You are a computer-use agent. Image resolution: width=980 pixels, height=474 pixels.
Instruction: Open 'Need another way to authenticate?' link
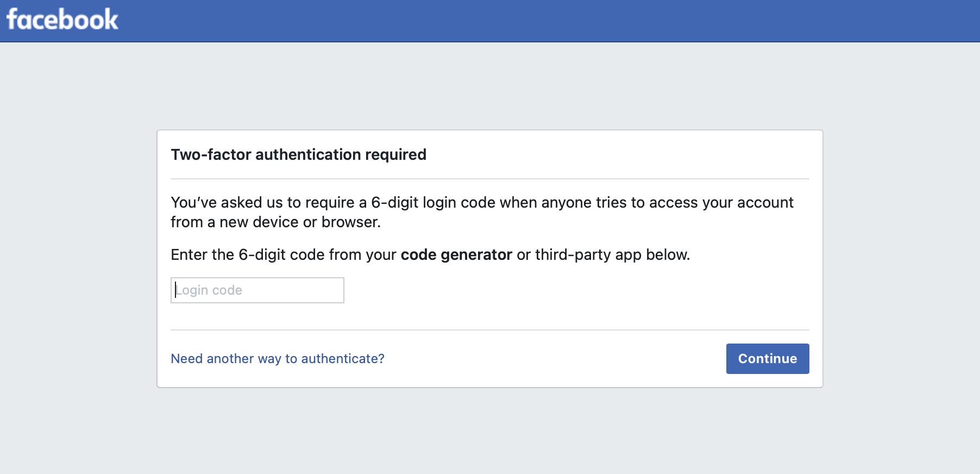pyautogui.click(x=277, y=358)
